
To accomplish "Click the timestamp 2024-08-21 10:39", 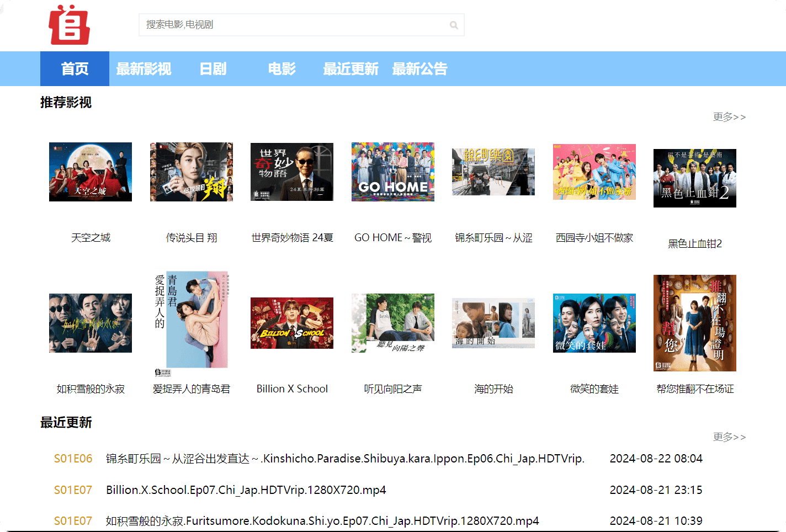I will 656,521.
